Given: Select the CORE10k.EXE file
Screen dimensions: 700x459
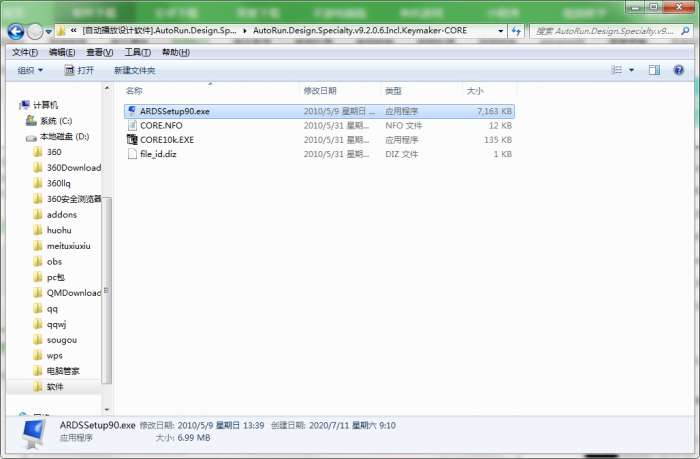Looking at the screenshot, I should tap(319, 140).
